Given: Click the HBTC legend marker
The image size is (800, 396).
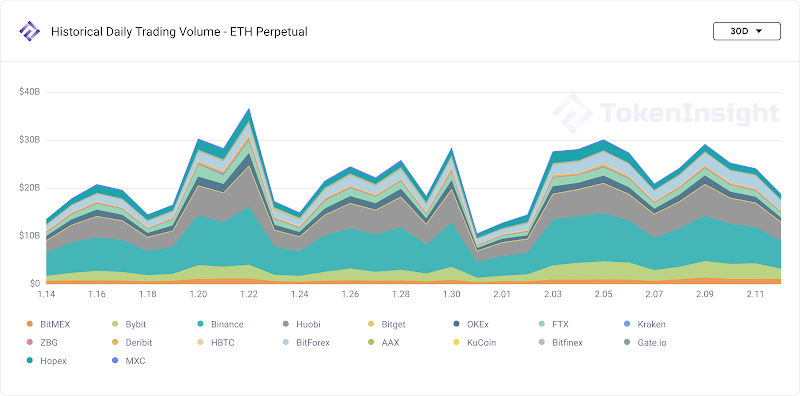Looking at the screenshot, I should pyautogui.click(x=200, y=342).
